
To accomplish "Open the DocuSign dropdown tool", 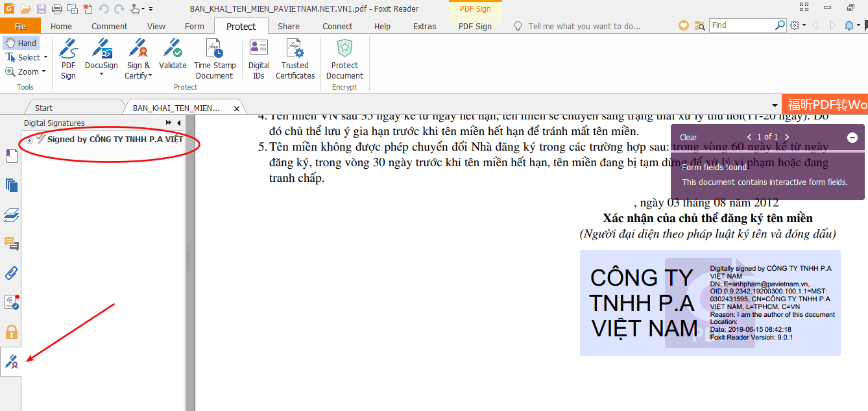I will pos(101,58).
